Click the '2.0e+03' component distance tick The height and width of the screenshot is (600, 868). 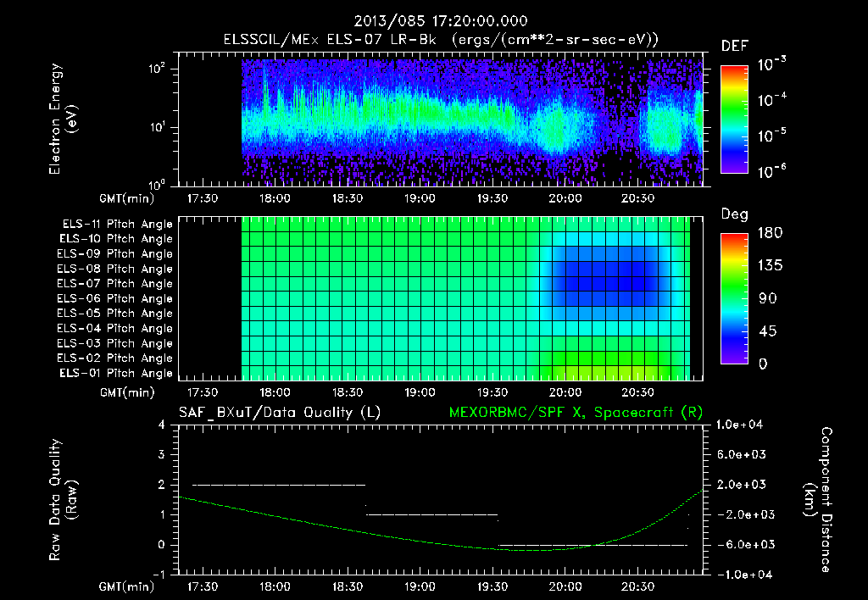point(742,485)
